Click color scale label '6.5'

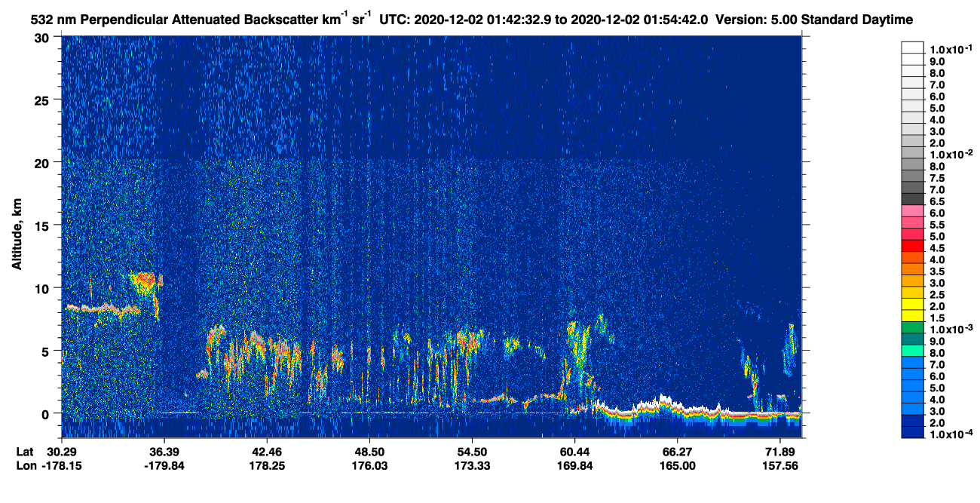pyautogui.click(x=938, y=201)
